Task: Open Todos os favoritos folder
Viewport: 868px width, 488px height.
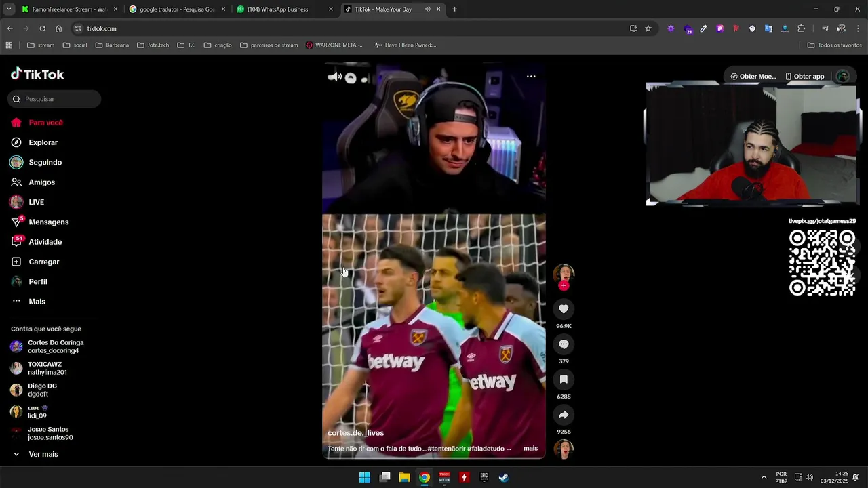Action: point(834,45)
